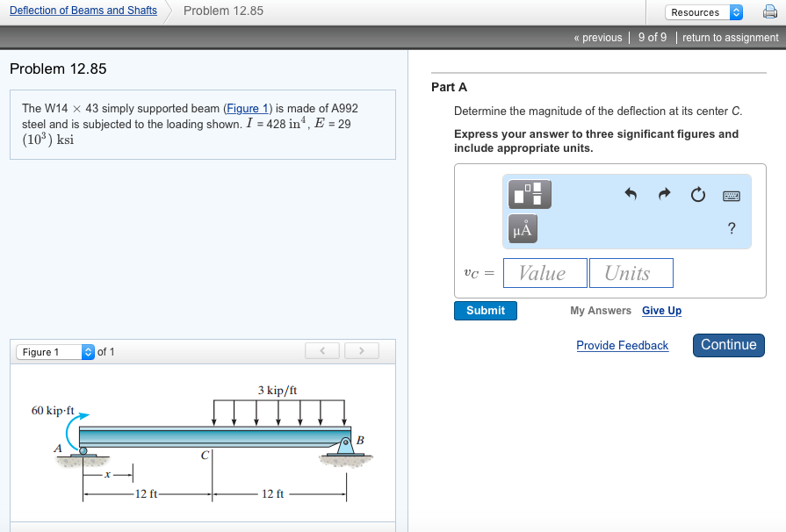The height and width of the screenshot is (532, 786).
Task: Click the Units input field
Action: 631,273
